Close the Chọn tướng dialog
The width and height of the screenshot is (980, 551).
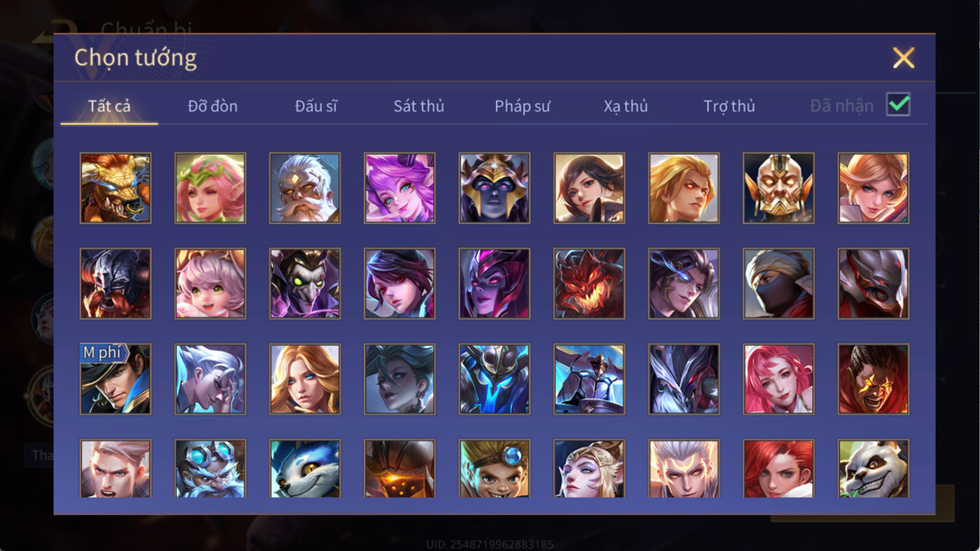click(x=903, y=58)
